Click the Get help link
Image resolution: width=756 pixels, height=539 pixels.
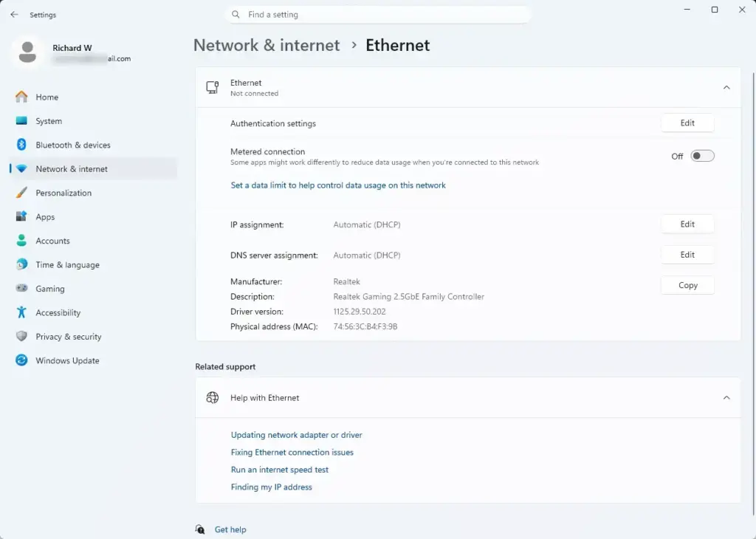click(x=230, y=529)
